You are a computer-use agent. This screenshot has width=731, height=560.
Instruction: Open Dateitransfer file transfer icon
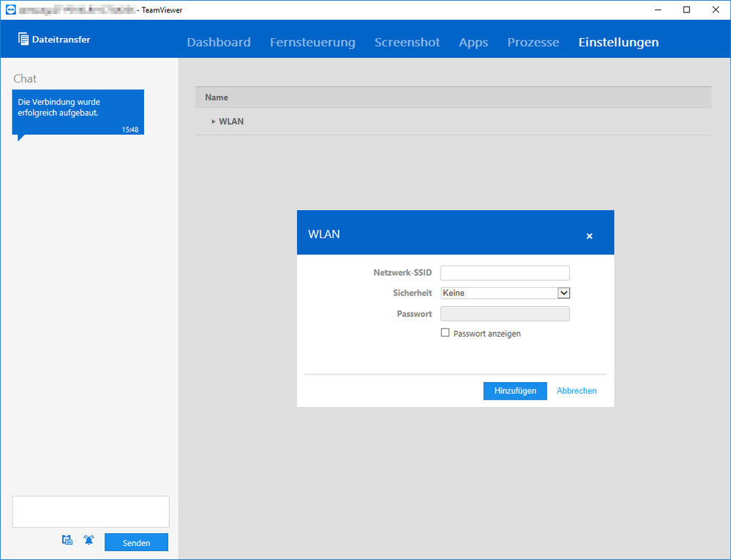23,40
